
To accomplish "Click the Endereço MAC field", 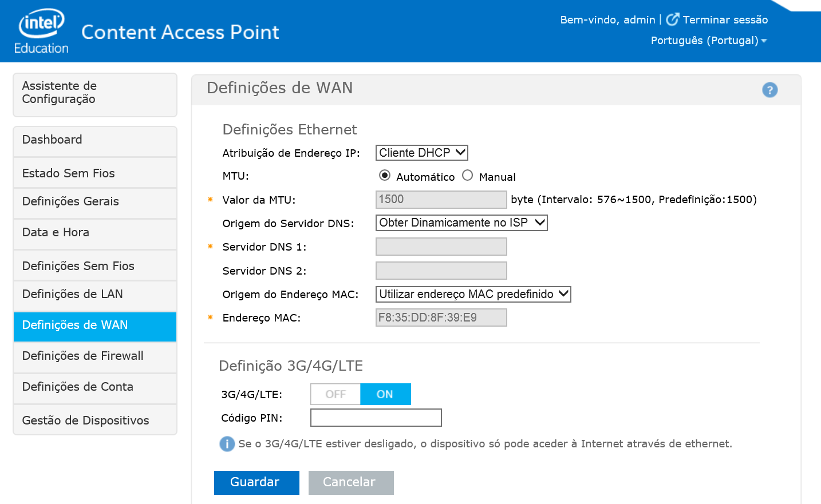I will pyautogui.click(x=441, y=318).
